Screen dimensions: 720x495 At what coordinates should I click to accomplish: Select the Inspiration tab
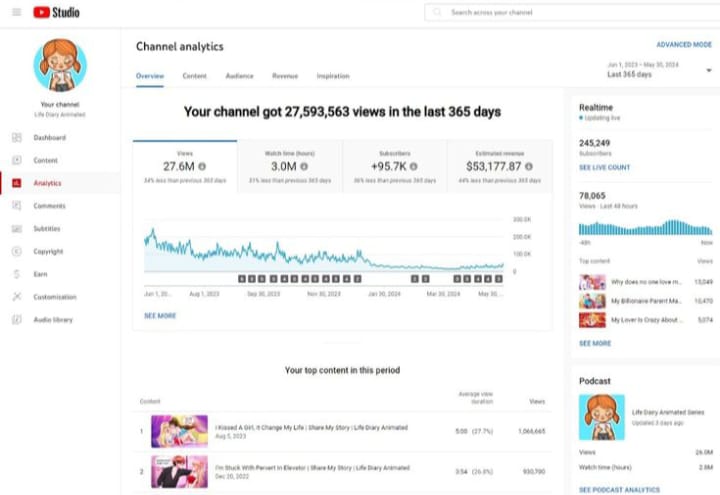(x=333, y=76)
